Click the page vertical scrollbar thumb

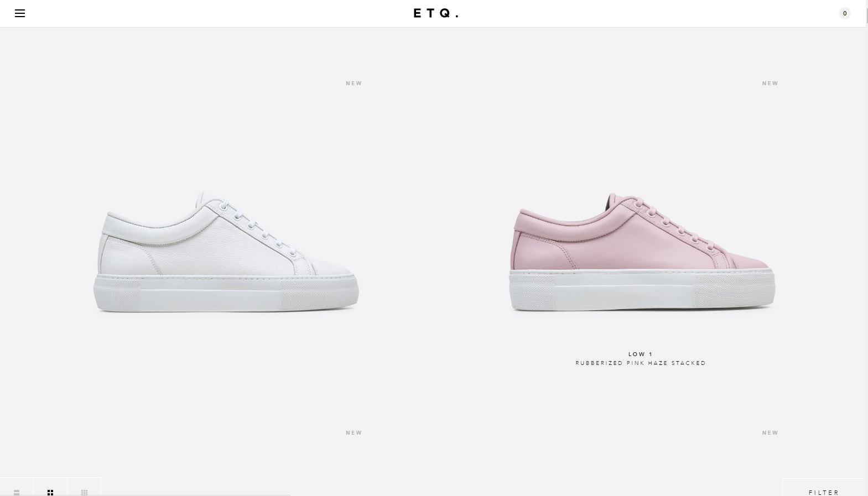[866, 15]
